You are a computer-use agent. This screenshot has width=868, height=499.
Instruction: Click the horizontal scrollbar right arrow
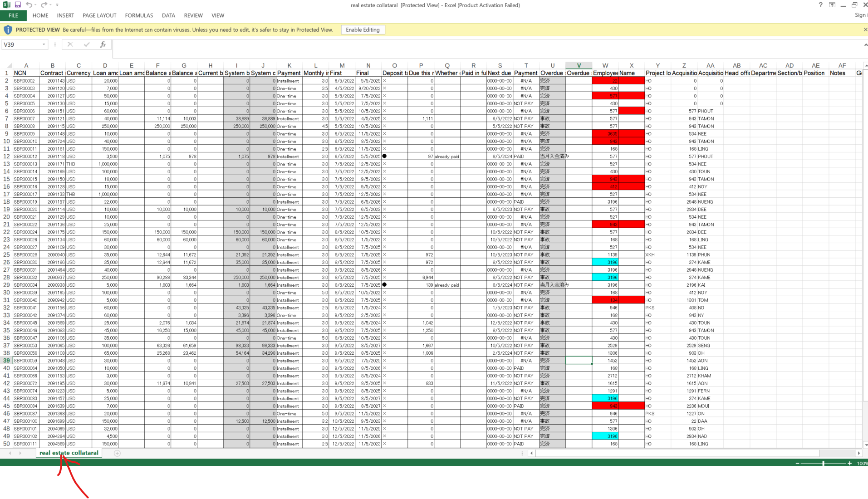(858, 453)
